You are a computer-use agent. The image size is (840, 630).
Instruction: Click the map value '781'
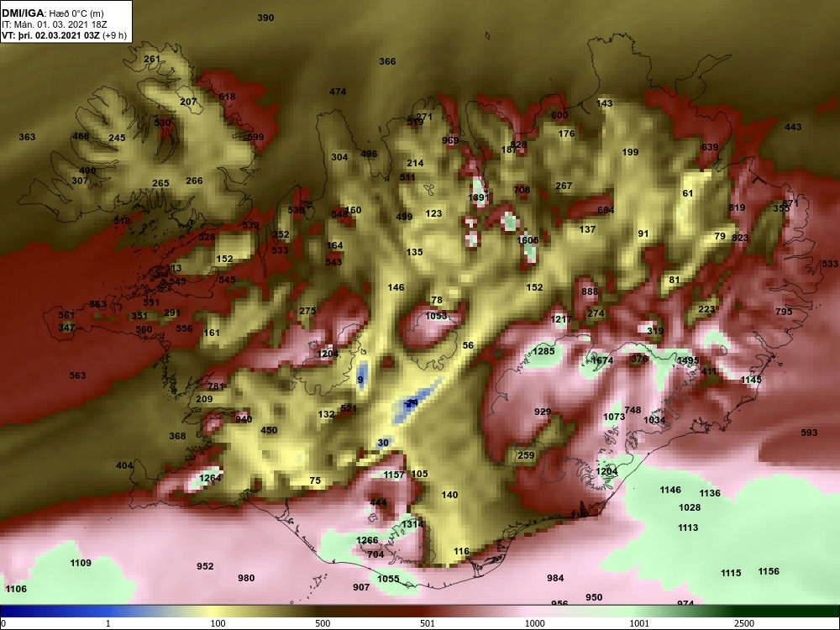216,386
